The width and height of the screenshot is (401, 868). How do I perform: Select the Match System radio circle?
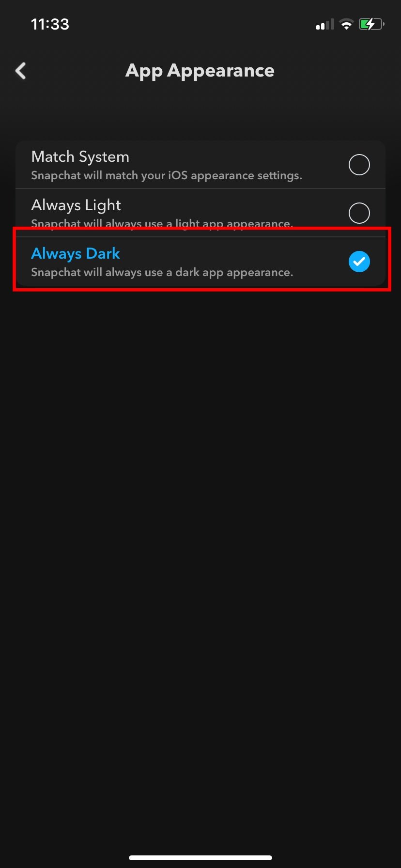coord(359,165)
